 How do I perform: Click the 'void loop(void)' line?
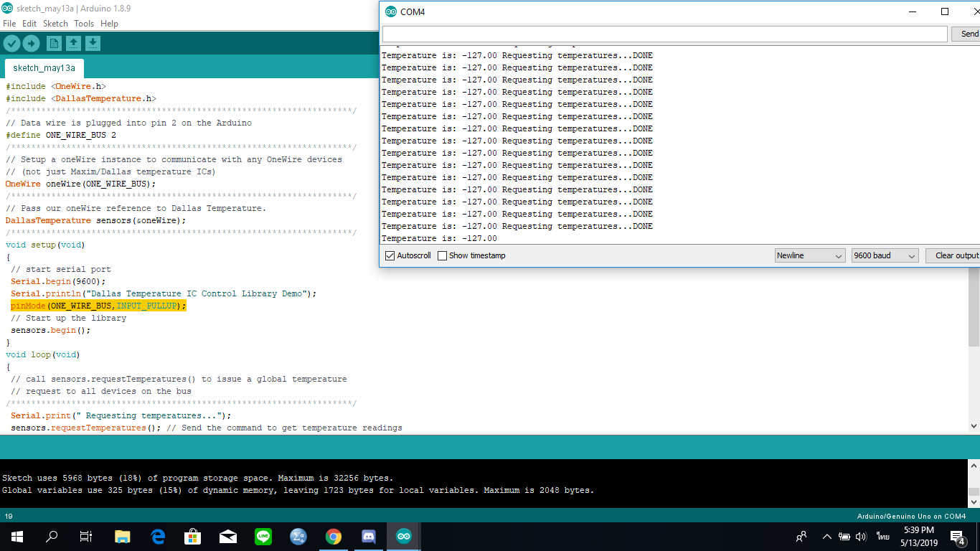coord(43,354)
